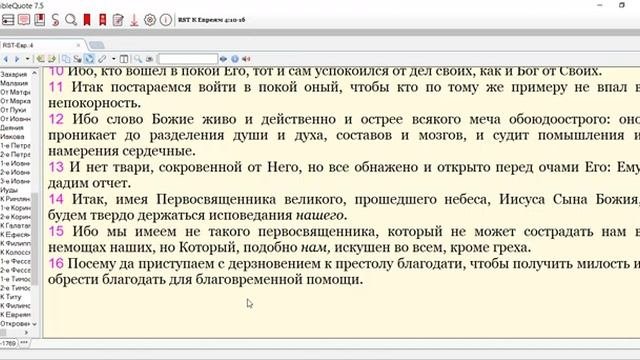Click the small magnifier in tab toolbar
Screen dimensions: 640x360
pos(138,59)
